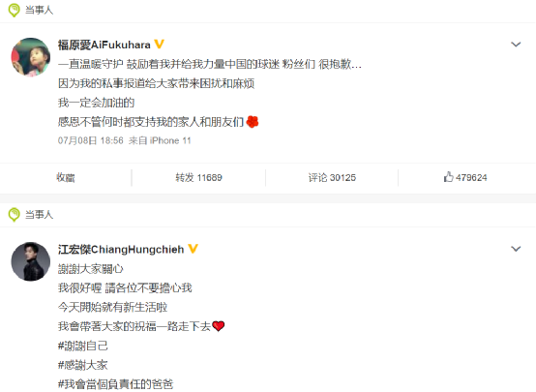Repost via 转发 11689

(x=198, y=177)
